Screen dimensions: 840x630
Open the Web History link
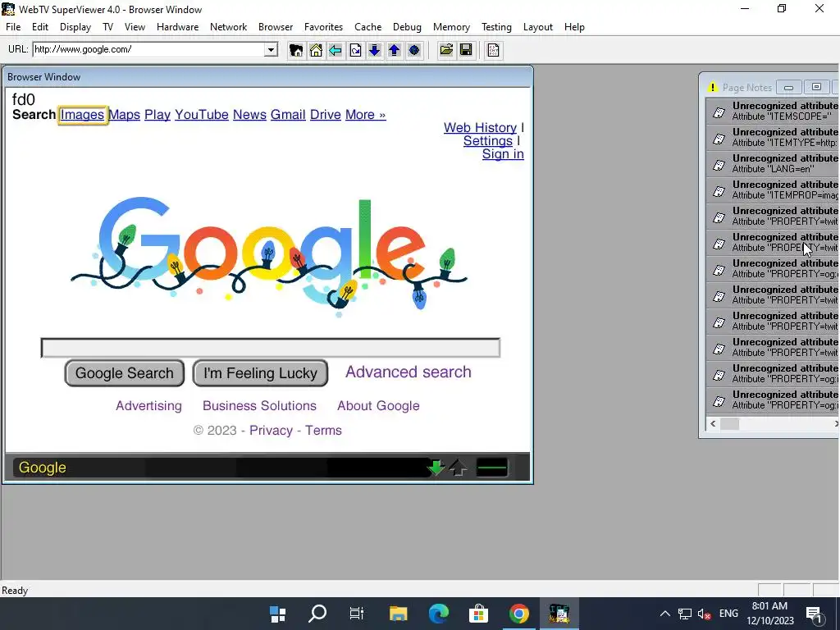point(480,127)
